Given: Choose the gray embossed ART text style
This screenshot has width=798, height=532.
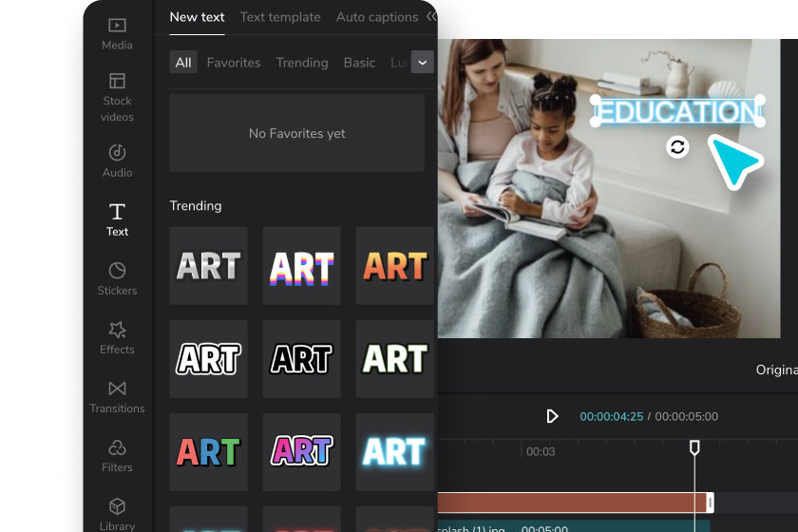Looking at the screenshot, I should tap(209, 266).
